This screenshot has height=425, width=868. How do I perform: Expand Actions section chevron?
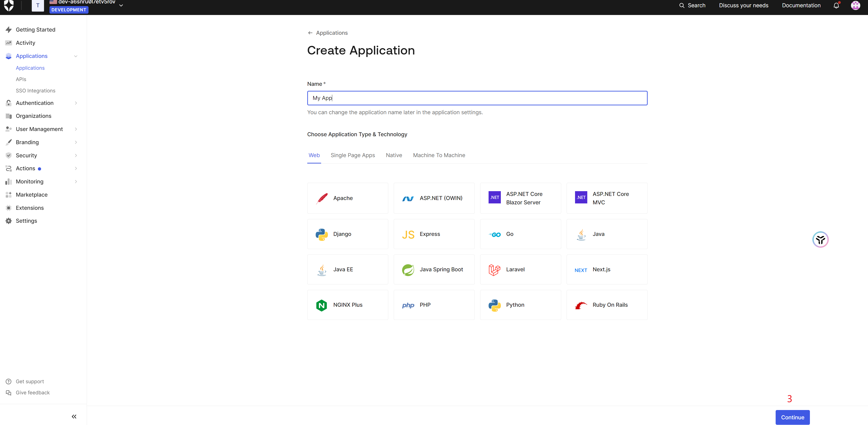tap(76, 168)
